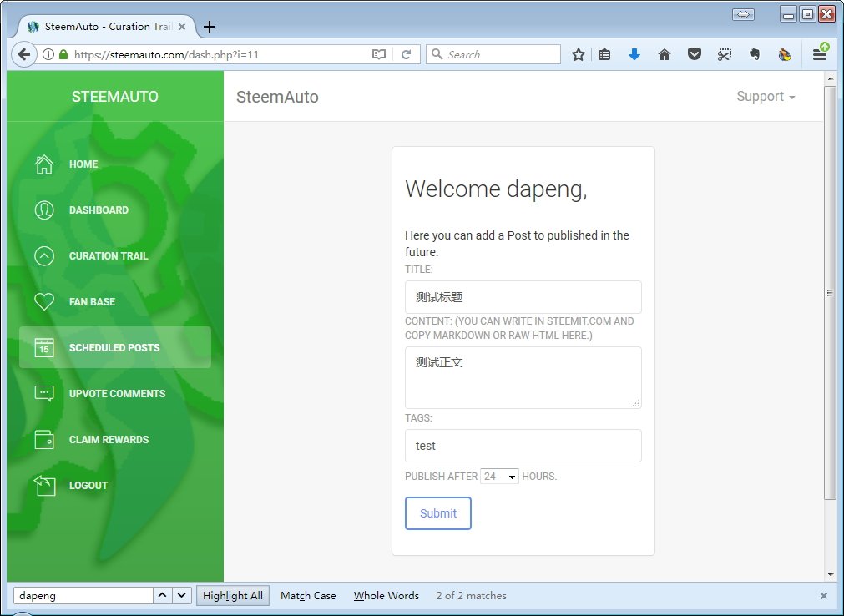This screenshot has width=844, height=616.
Task: Go to Home in the sidebar
Action: point(114,164)
